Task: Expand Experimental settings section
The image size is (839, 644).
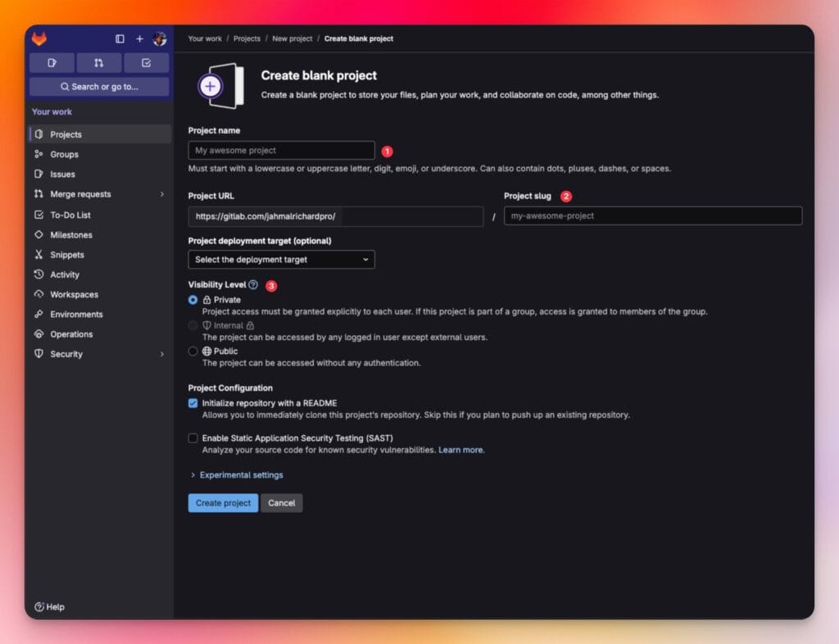Action: (x=237, y=475)
